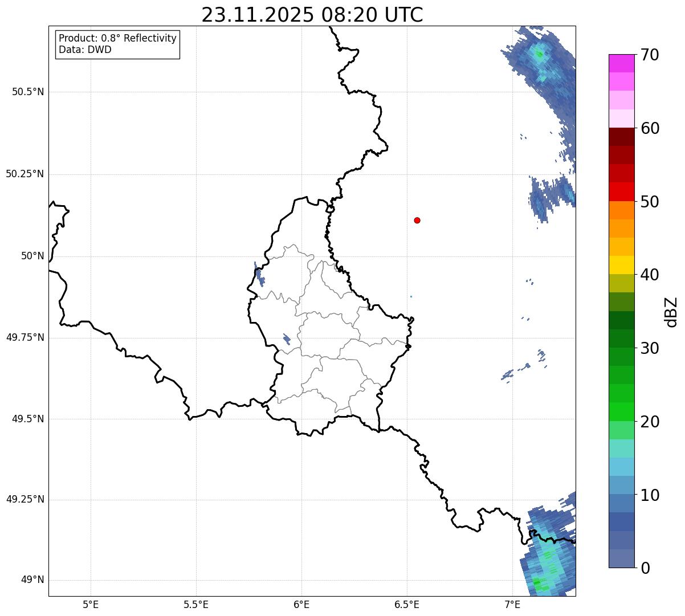Pick the bright yellow swatch above 40
The width and height of the screenshot is (685, 616).
pos(621,265)
